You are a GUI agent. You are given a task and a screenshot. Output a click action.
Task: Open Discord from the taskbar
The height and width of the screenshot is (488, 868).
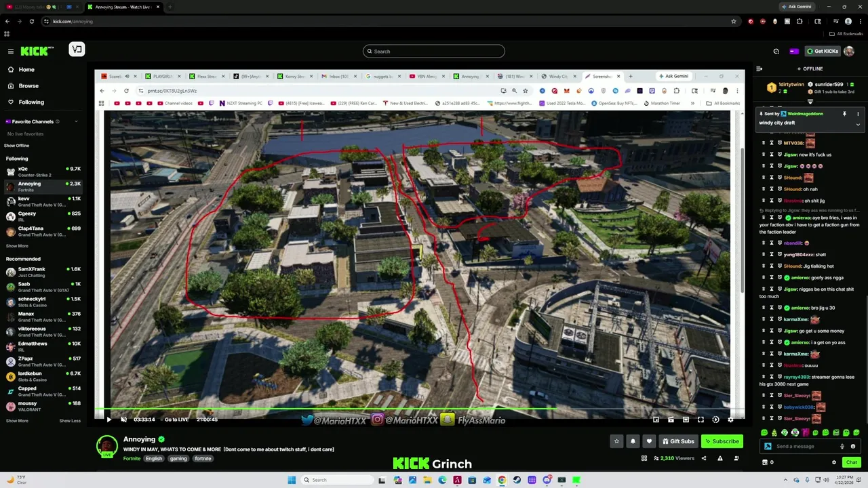pos(547,480)
